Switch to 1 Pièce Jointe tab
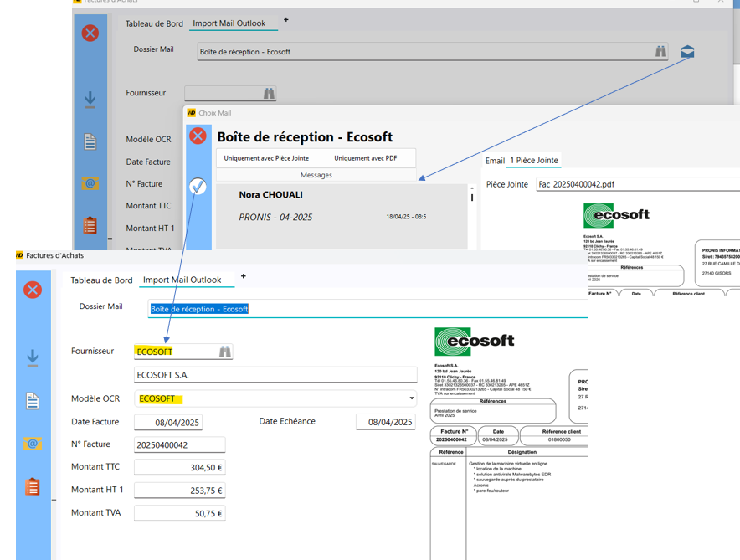This screenshot has height=560, width=740. point(534,161)
